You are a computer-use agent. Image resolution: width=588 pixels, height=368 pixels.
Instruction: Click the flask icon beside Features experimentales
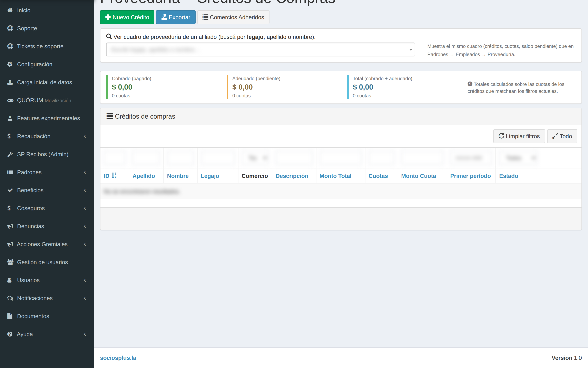(10, 118)
